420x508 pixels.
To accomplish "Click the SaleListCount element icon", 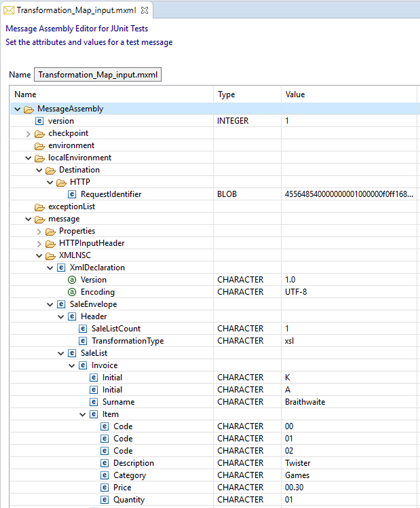I will coord(83,329).
